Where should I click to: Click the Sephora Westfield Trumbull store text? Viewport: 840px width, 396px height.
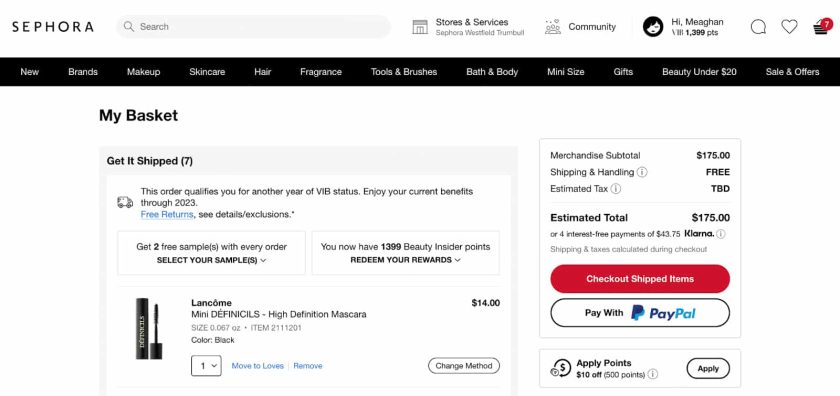click(x=479, y=33)
